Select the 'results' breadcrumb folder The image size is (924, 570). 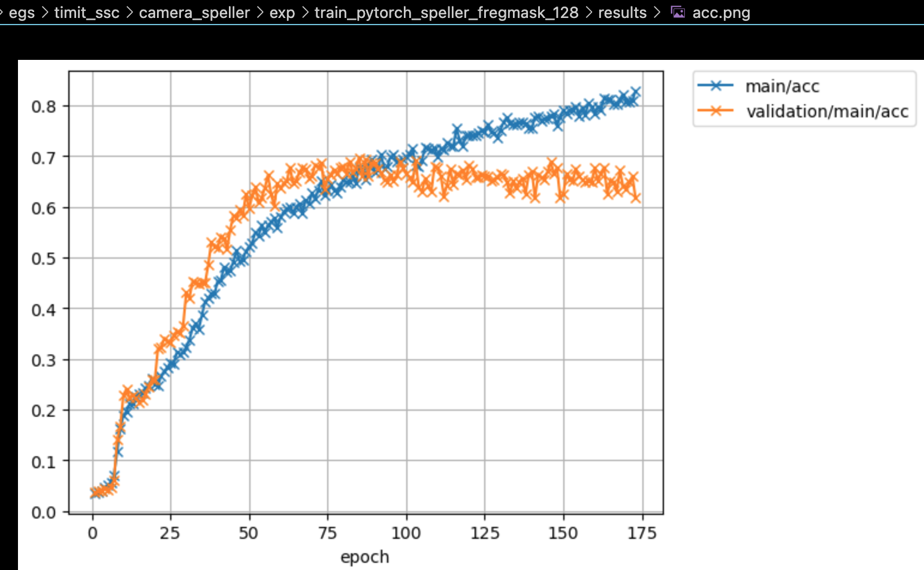pos(623,13)
